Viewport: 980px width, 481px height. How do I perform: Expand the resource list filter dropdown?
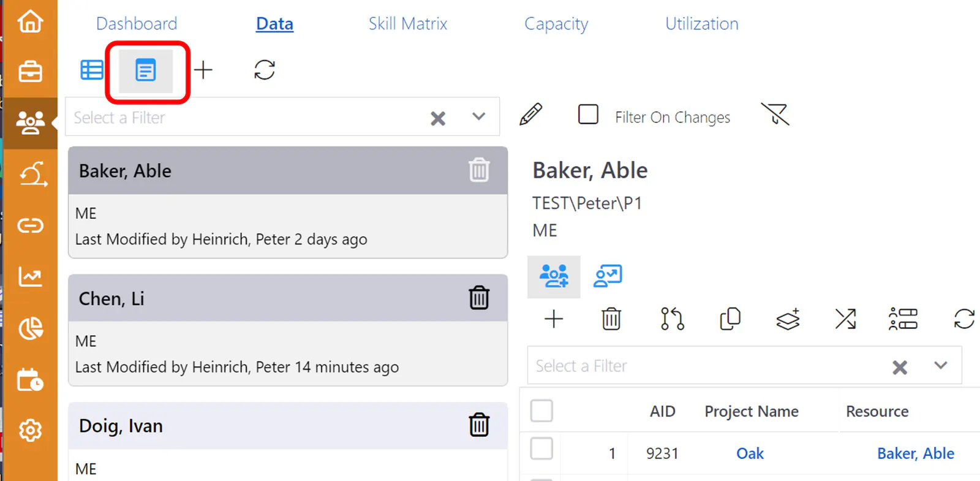point(479,116)
